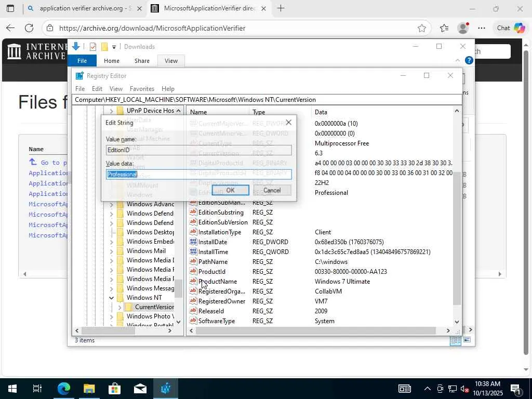Cancel the Edit String dialog
This screenshot has height=399, width=532.
coord(272,190)
